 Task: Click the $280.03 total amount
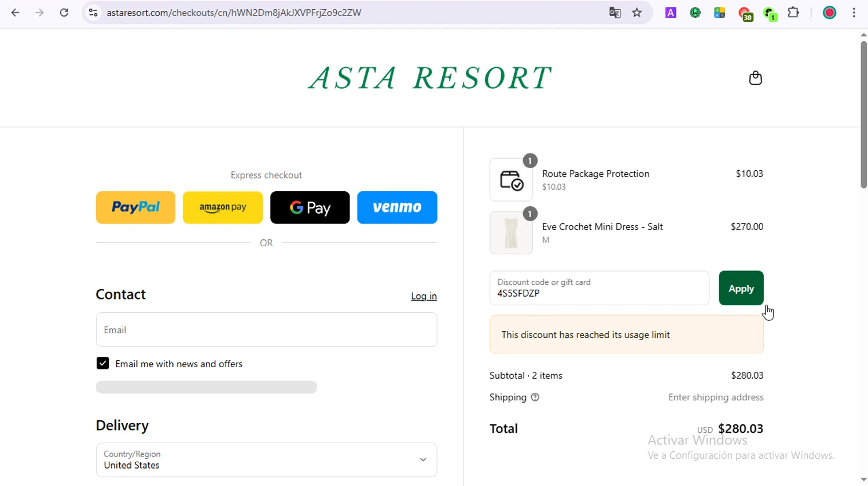tap(740, 429)
